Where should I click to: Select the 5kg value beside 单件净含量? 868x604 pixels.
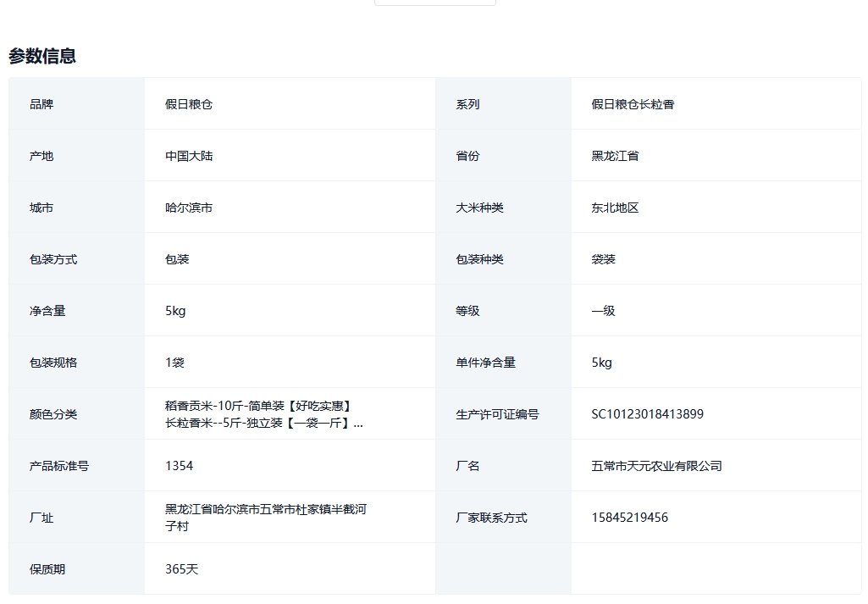(x=602, y=363)
